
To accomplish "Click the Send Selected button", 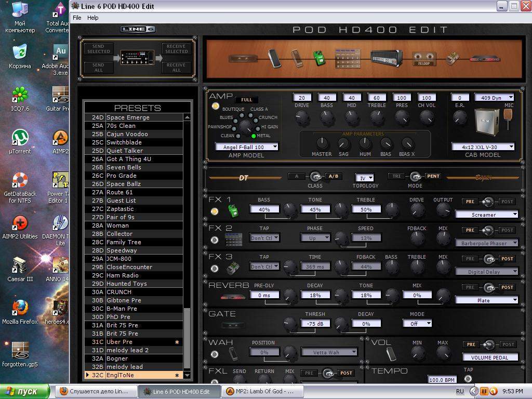I will 99,49.
